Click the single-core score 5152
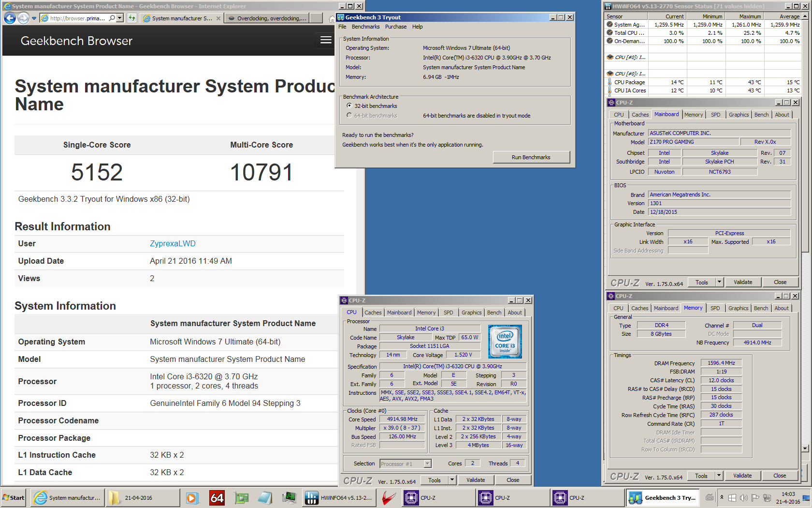 point(97,172)
